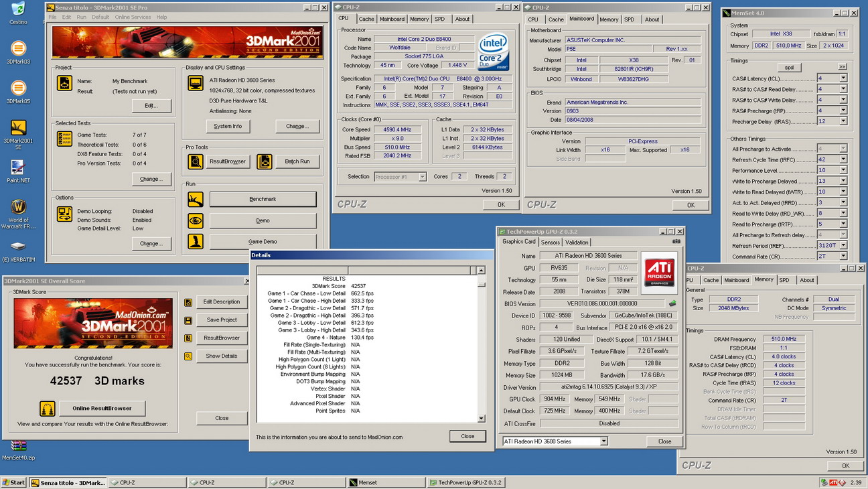Click the Batch Run icon in Pro Tools
The height and width of the screenshot is (489, 868).
(x=265, y=161)
